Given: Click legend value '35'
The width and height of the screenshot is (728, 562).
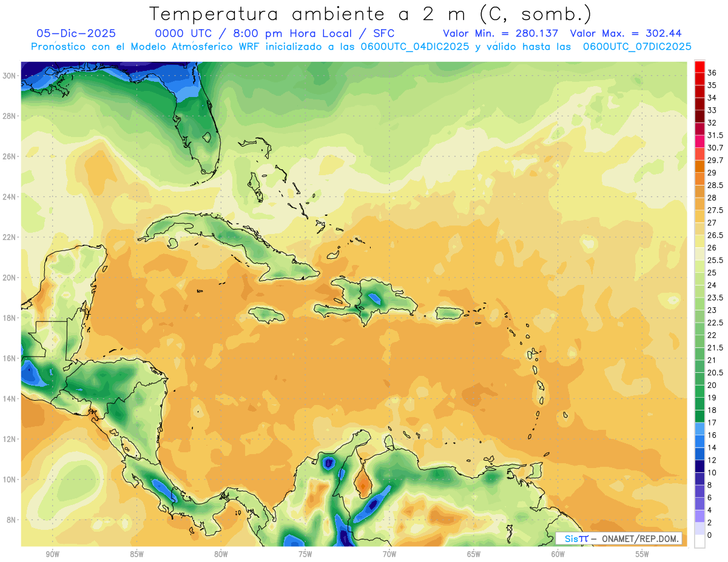Looking at the screenshot, I should tap(712, 85).
